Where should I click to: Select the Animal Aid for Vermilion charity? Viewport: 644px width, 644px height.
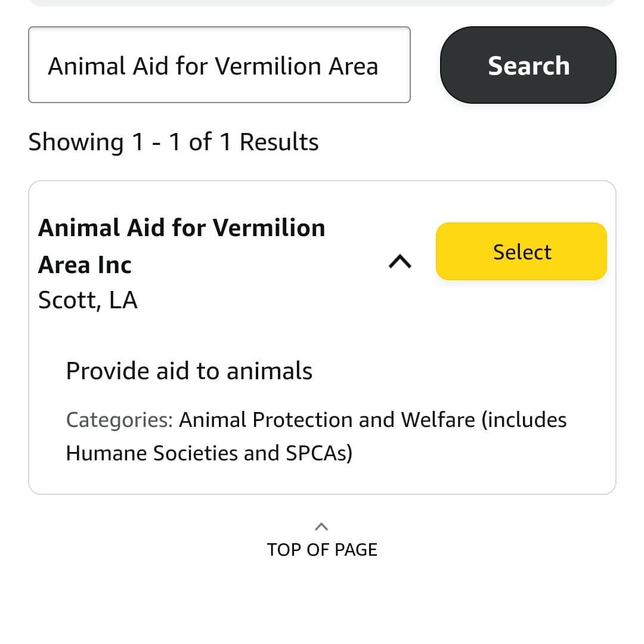click(x=521, y=252)
